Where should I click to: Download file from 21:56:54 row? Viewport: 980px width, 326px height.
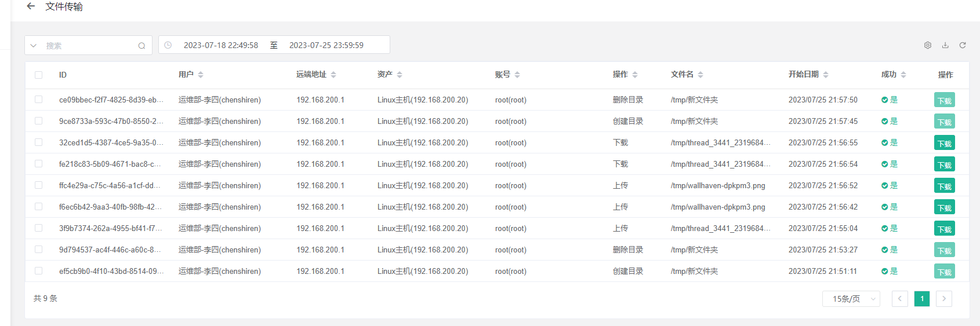tap(945, 164)
